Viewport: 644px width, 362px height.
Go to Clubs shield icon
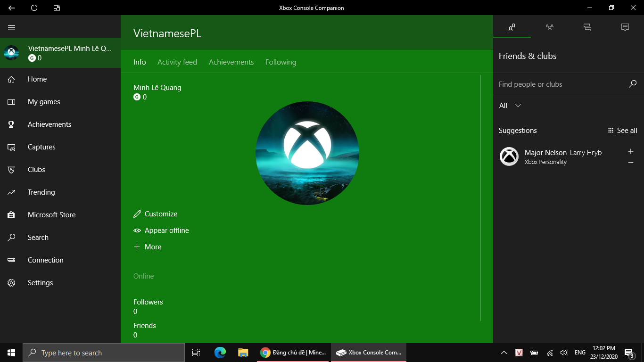click(x=12, y=170)
